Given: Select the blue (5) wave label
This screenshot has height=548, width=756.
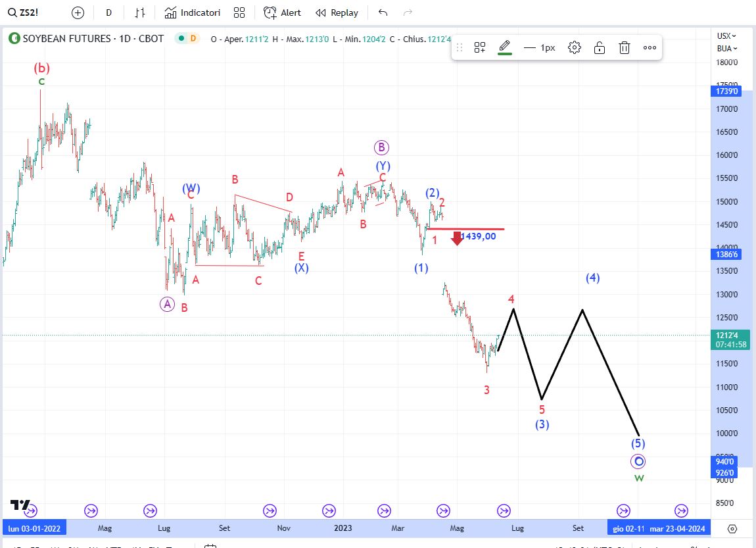Looking at the screenshot, I should (638, 443).
